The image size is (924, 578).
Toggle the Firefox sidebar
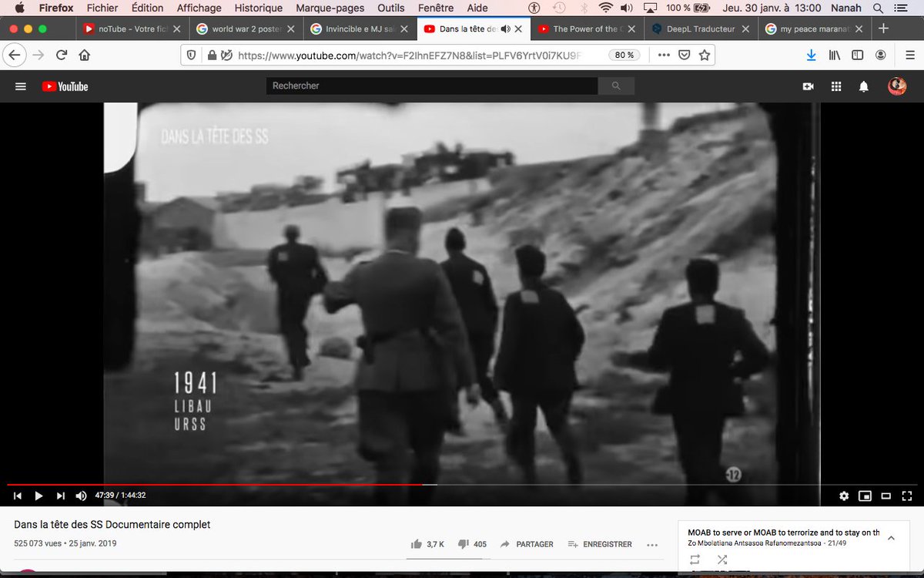pos(857,55)
